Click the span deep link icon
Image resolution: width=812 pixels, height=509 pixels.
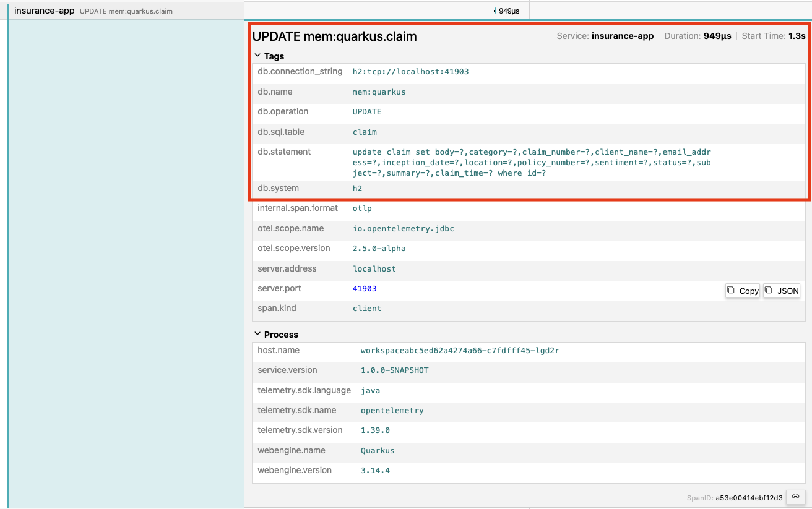click(x=796, y=497)
